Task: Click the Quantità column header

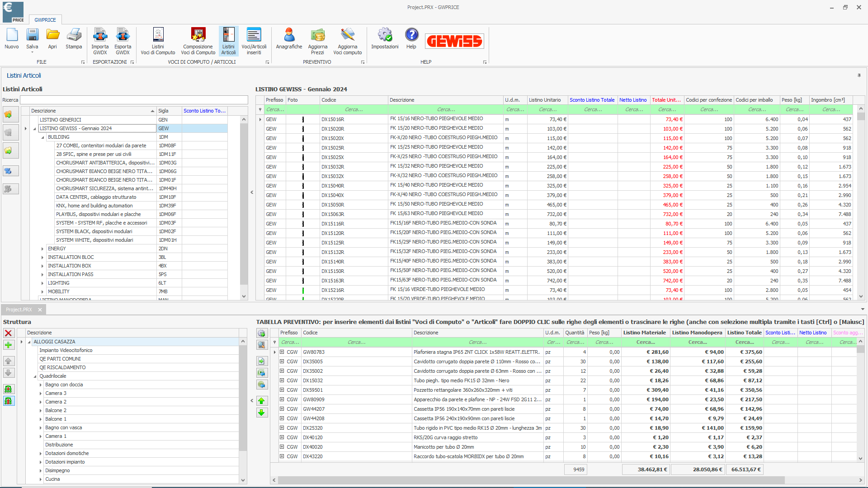Action: [575, 333]
